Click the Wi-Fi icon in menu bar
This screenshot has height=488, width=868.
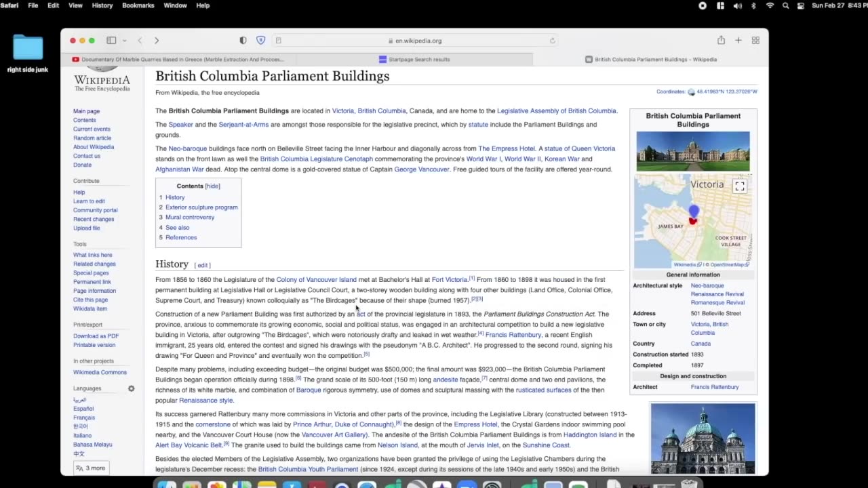(770, 5)
